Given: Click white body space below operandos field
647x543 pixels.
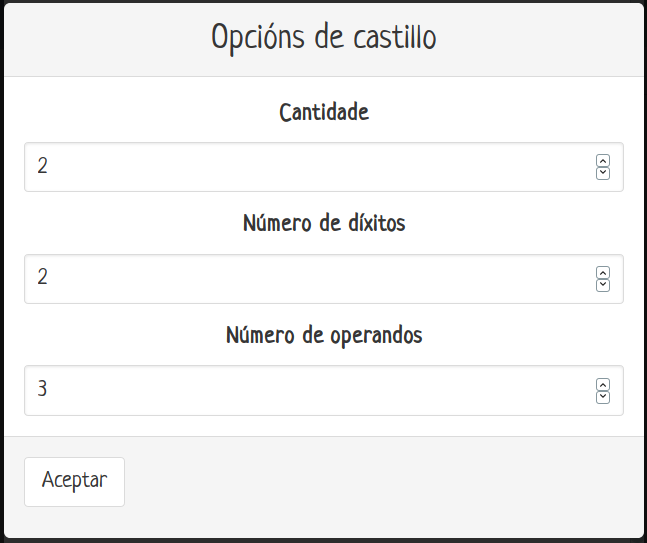Looking at the screenshot, I should pos(324,426).
